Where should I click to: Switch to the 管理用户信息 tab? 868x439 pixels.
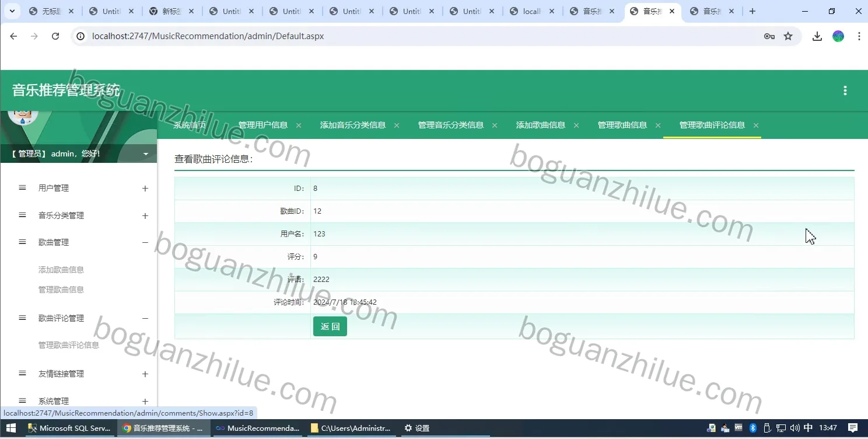[263, 125]
